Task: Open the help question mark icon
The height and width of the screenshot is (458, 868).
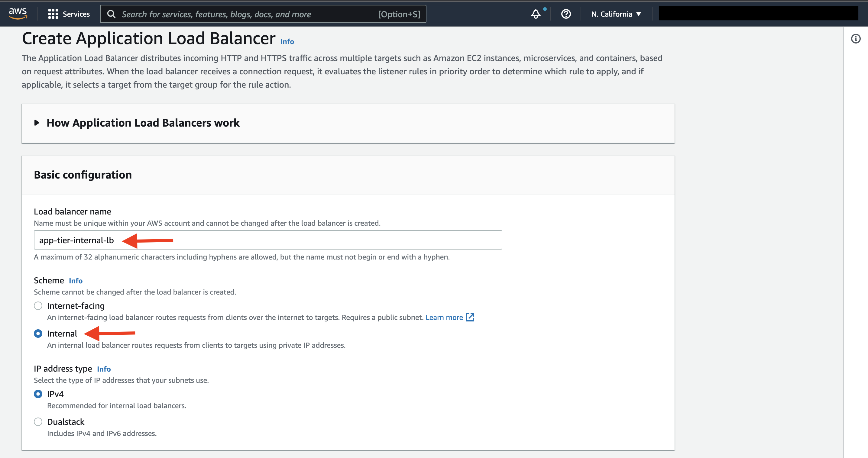Action: click(566, 14)
